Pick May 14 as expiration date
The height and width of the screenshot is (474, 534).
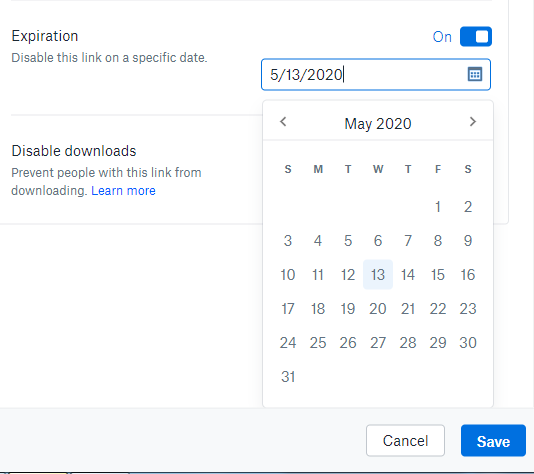tap(408, 275)
